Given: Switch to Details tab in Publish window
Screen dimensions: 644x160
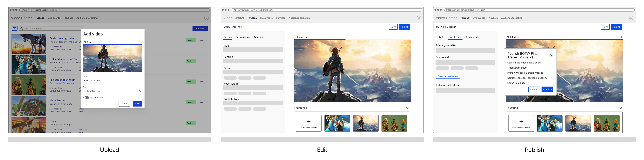Looking at the screenshot, I should 440,37.
